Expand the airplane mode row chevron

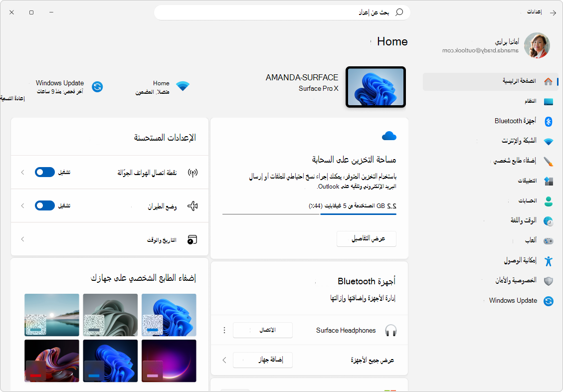click(x=22, y=205)
